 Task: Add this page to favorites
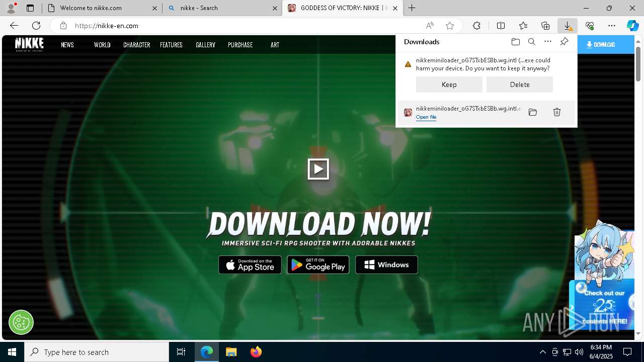tap(450, 26)
